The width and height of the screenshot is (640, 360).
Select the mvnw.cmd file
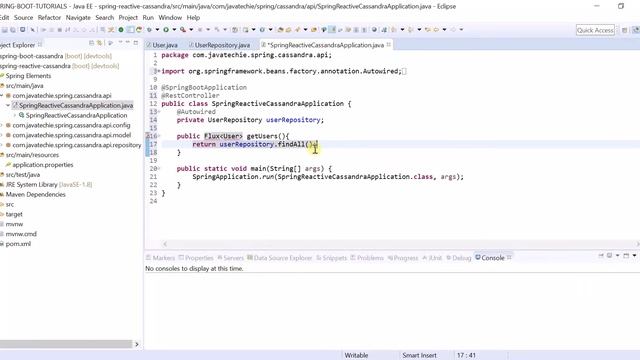[21, 234]
